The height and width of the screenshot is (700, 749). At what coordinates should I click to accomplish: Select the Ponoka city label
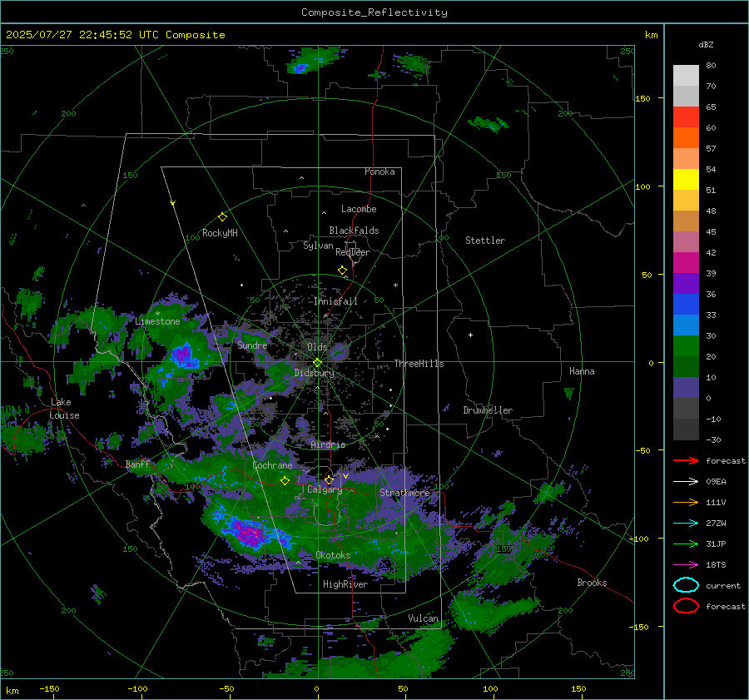[379, 171]
